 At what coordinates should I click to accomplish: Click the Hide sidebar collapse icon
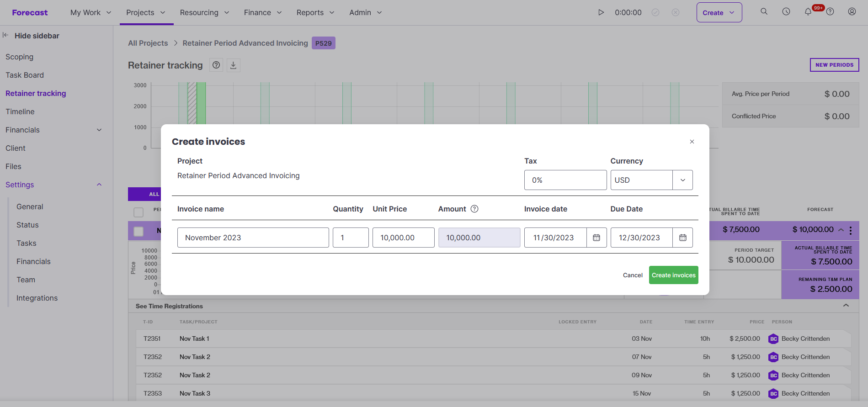point(5,35)
